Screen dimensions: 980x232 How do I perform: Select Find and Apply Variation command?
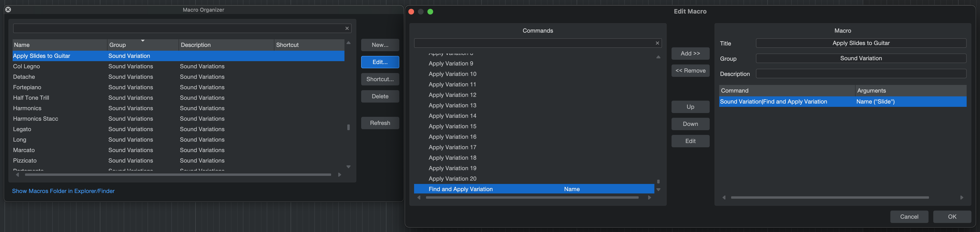pos(534,189)
